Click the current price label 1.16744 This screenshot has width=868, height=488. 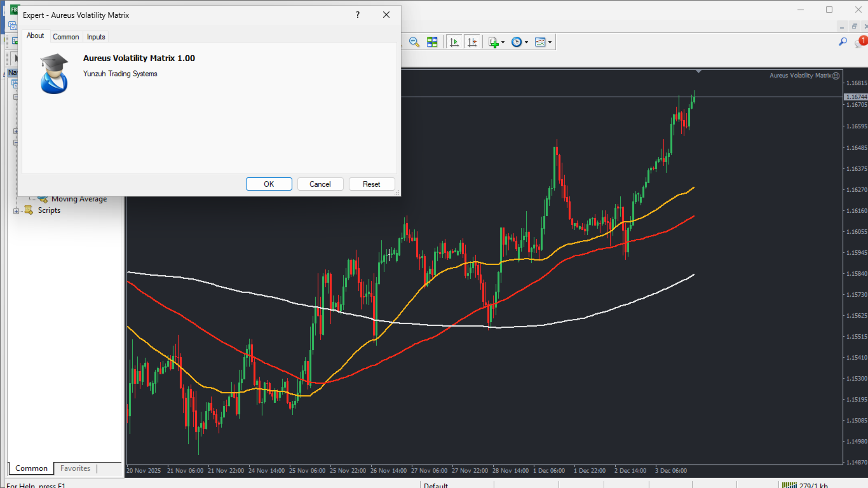[856, 97]
